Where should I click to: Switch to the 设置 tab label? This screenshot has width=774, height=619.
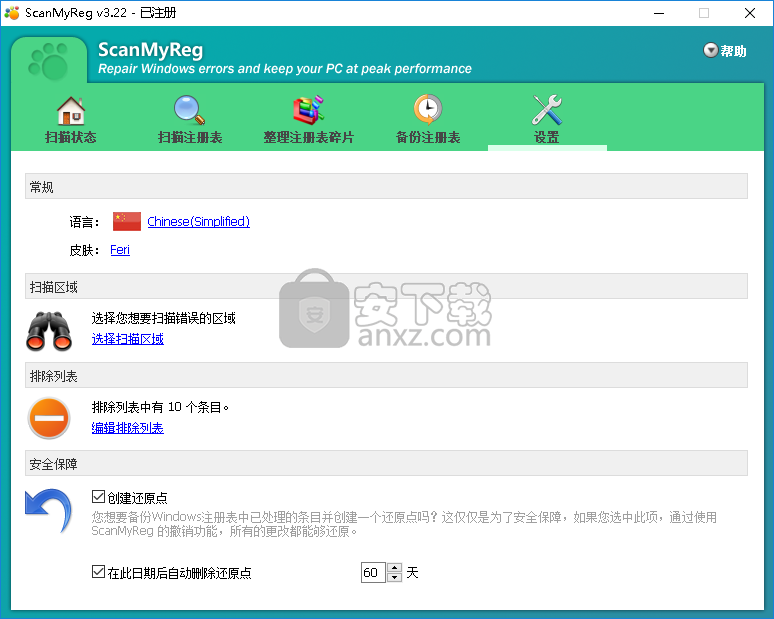click(547, 137)
